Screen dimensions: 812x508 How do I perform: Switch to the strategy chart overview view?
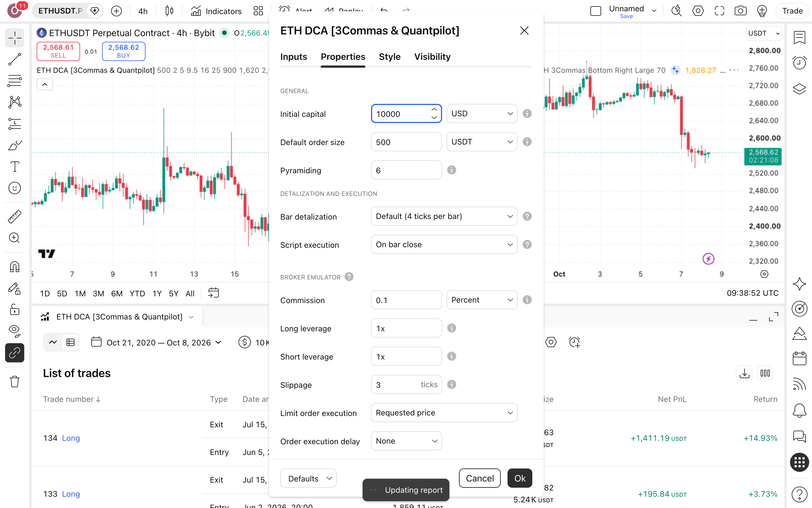53,342
